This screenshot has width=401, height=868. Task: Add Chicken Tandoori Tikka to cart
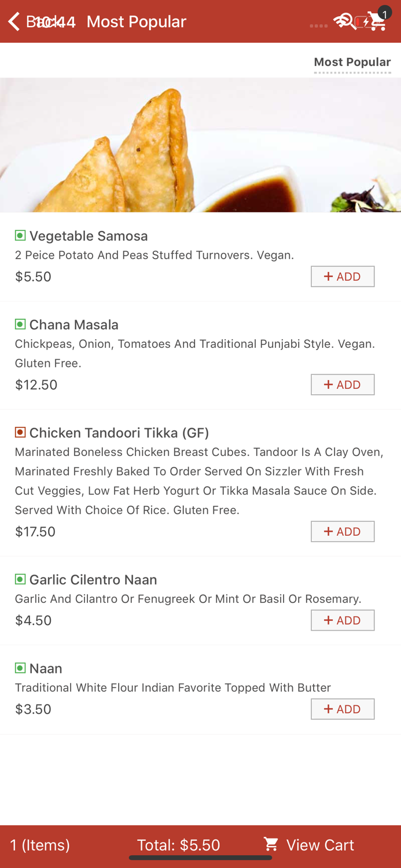(x=343, y=532)
